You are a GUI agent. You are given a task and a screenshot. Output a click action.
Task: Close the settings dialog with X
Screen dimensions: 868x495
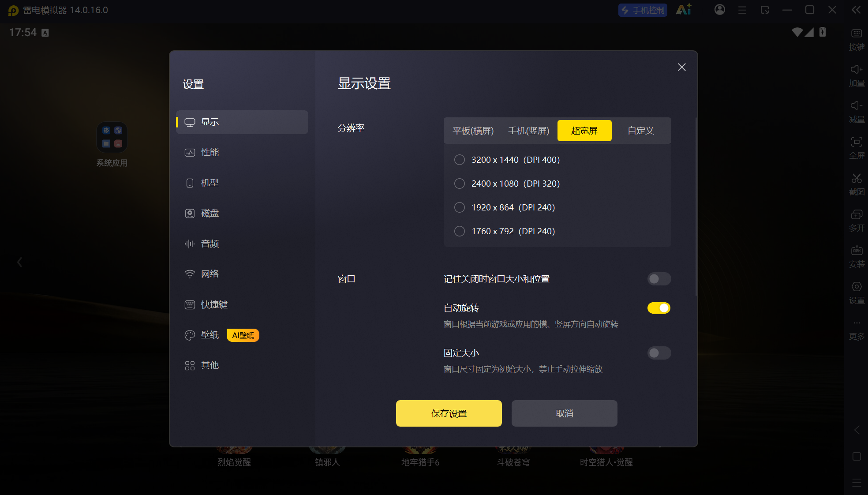681,67
